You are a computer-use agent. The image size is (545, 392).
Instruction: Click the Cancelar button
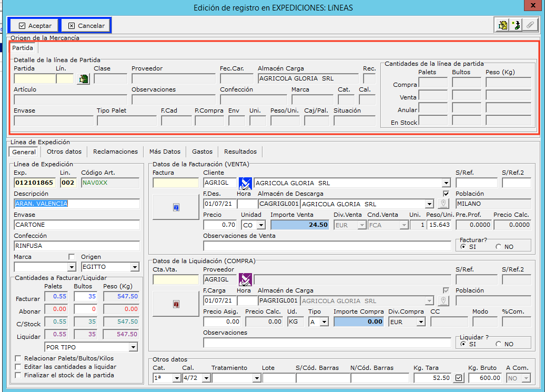(x=86, y=25)
